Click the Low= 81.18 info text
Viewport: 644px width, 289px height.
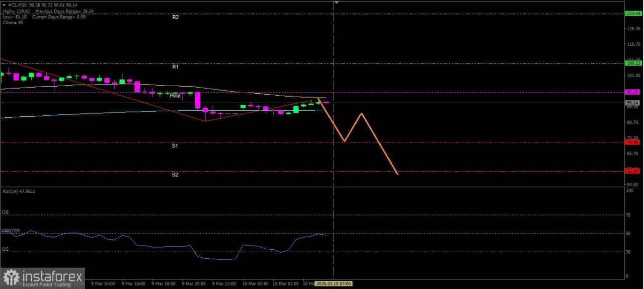[x=15, y=17]
